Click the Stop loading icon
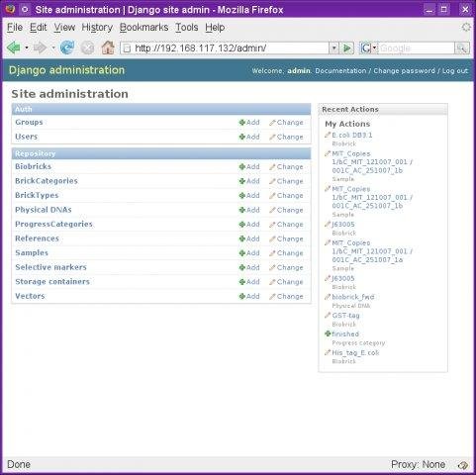Image resolution: width=476 pixels, height=475 pixels. [87, 48]
